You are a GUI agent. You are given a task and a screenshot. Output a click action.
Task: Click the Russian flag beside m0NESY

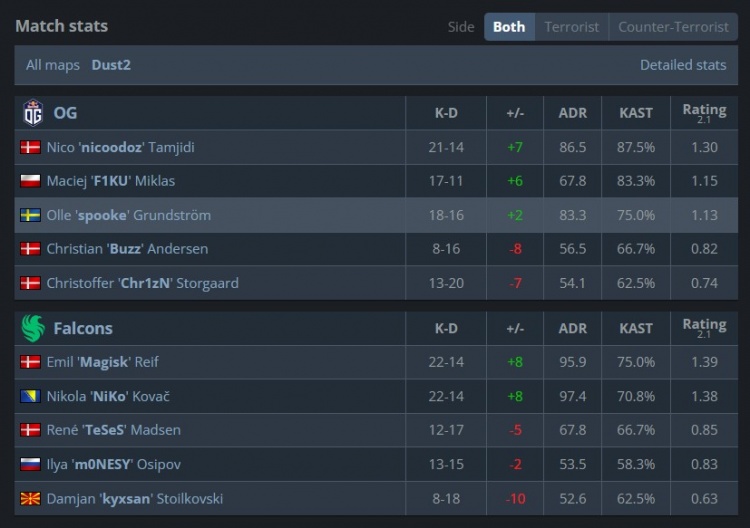click(30, 464)
